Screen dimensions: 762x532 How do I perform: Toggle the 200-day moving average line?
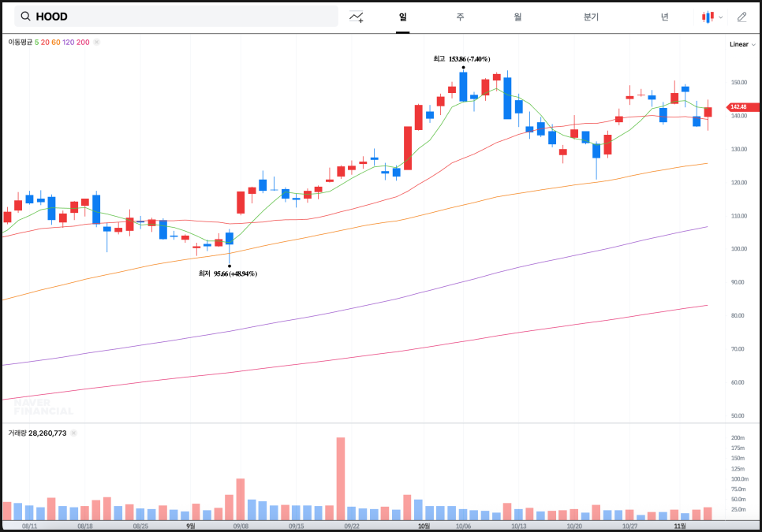[x=83, y=43]
